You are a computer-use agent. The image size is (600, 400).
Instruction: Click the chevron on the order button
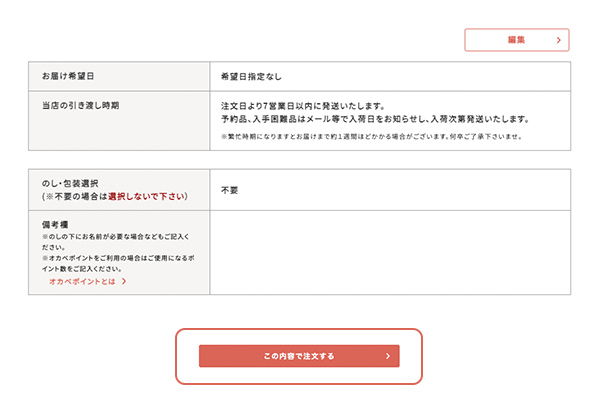point(387,356)
